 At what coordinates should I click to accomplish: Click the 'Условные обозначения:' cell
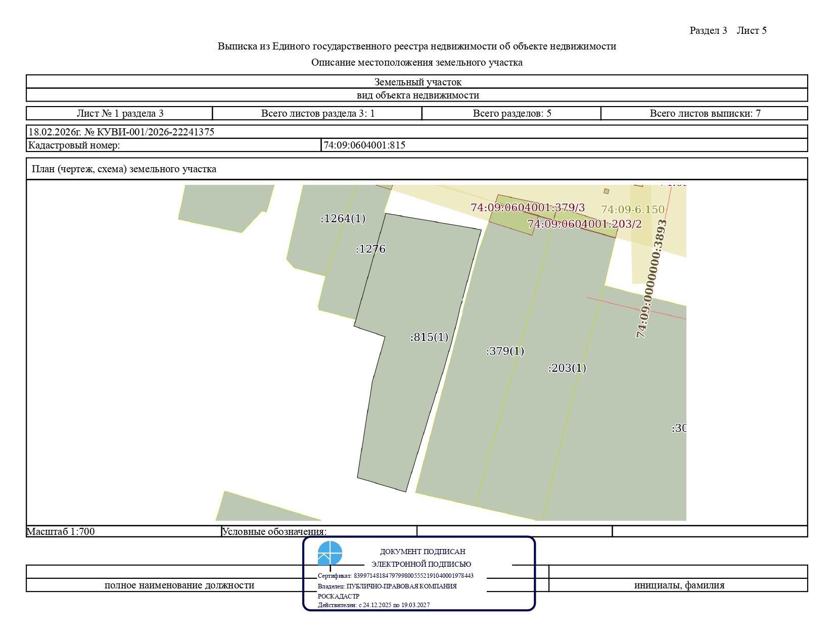[319, 531]
